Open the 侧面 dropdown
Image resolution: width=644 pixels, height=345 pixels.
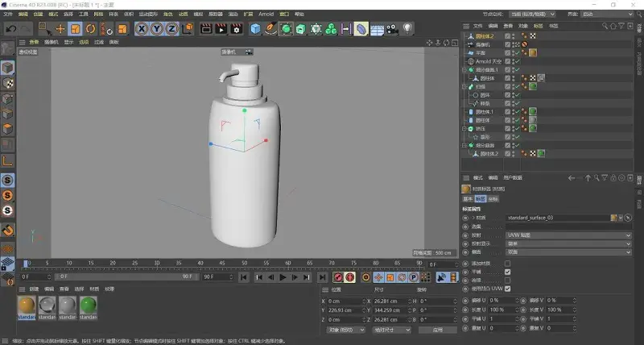568,252
